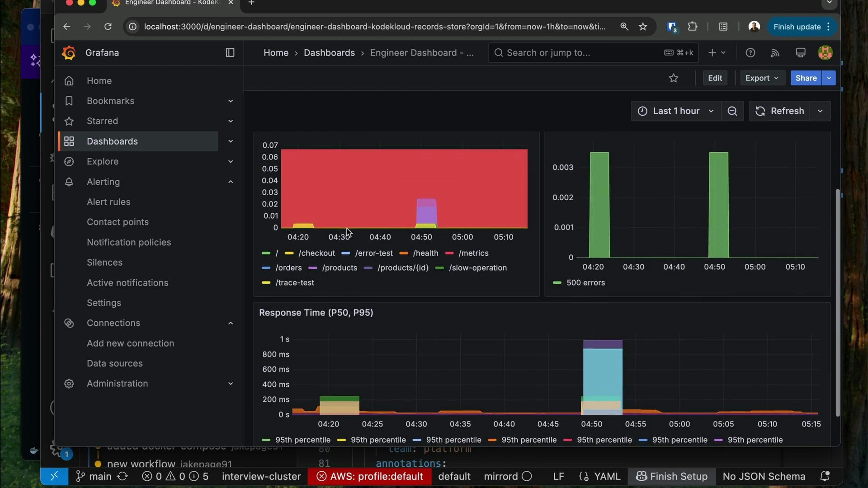Image resolution: width=868 pixels, height=488 pixels.
Task: Collapse the Connections section chevron
Action: pos(231,323)
